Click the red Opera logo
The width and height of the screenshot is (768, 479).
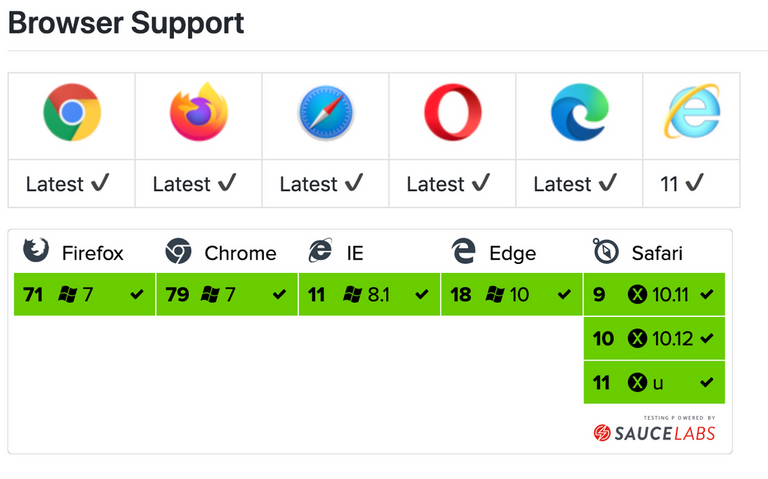453,112
